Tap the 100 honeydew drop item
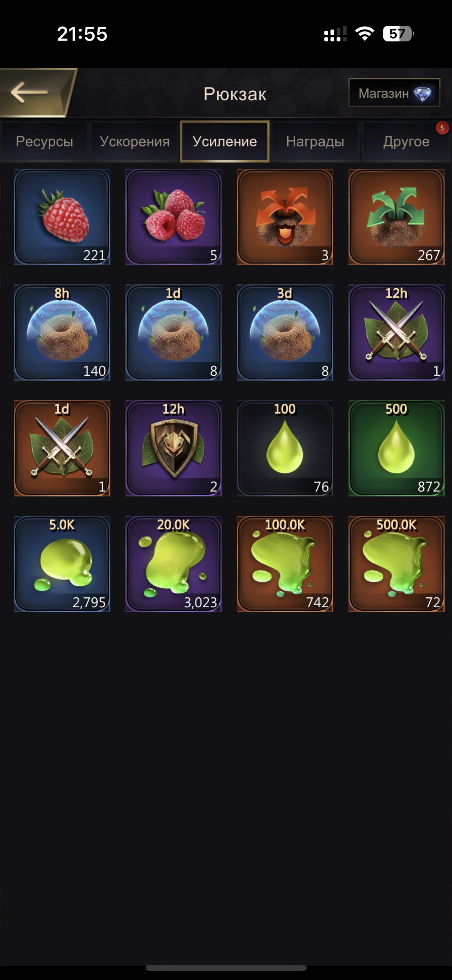Viewport: 452px width, 980px height. pyautogui.click(x=285, y=448)
